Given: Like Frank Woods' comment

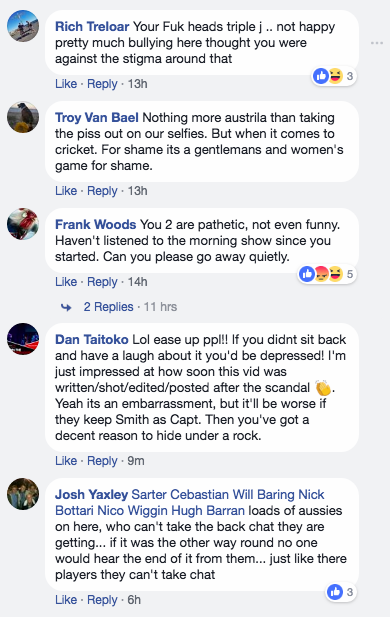Looking at the screenshot, I should tap(66, 282).
